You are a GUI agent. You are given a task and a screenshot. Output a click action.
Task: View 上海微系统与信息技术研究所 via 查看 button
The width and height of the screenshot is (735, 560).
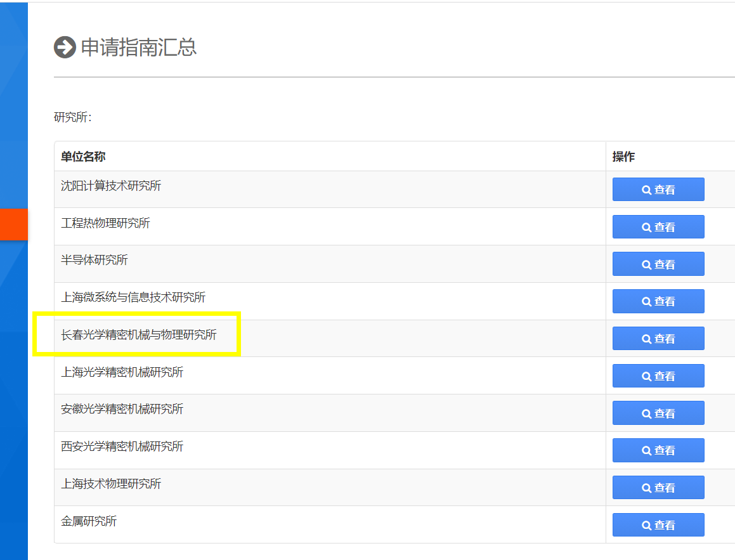click(658, 301)
